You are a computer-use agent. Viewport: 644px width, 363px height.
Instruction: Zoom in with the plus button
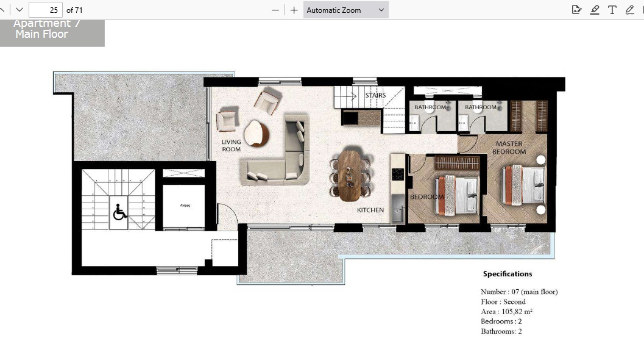[294, 10]
